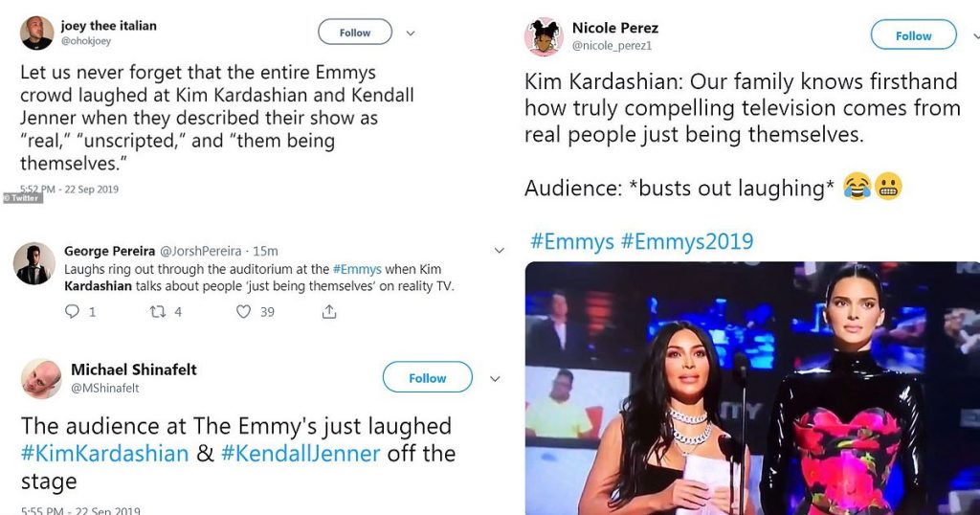Click the retweet icon on George Pereira's tweet
Viewport: 980px width, 515px height.
(x=158, y=311)
